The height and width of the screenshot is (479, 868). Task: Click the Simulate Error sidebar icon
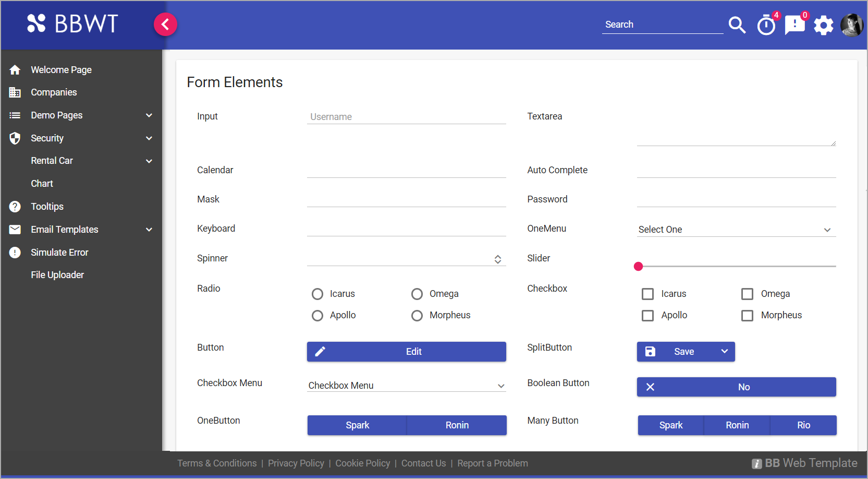click(15, 252)
